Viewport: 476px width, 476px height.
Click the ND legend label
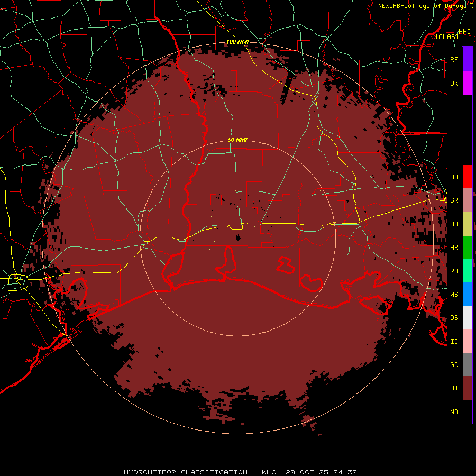pos(454,412)
